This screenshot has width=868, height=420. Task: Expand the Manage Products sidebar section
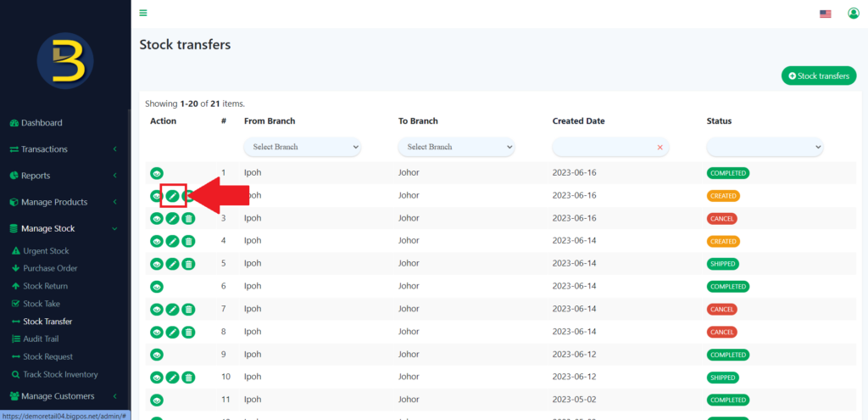[54, 202]
